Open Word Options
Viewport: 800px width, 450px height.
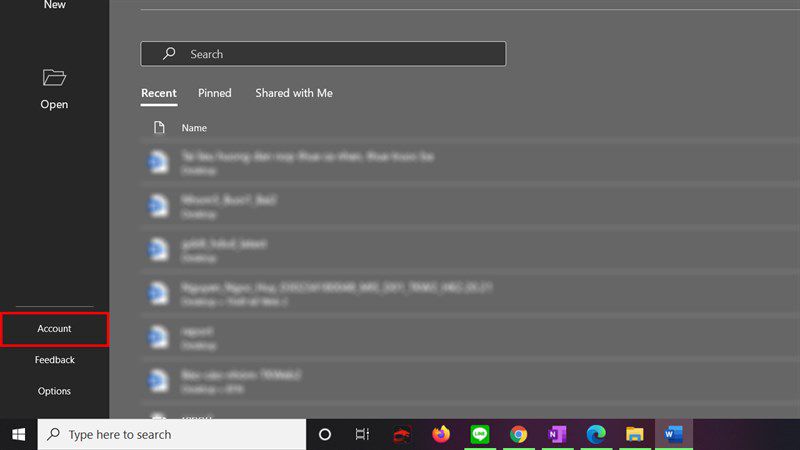click(x=54, y=391)
